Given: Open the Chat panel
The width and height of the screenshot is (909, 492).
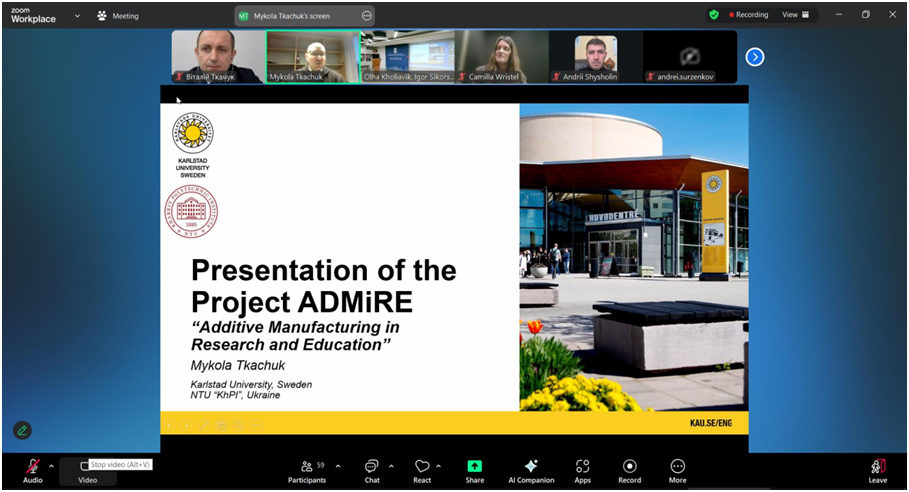Looking at the screenshot, I should [x=372, y=470].
